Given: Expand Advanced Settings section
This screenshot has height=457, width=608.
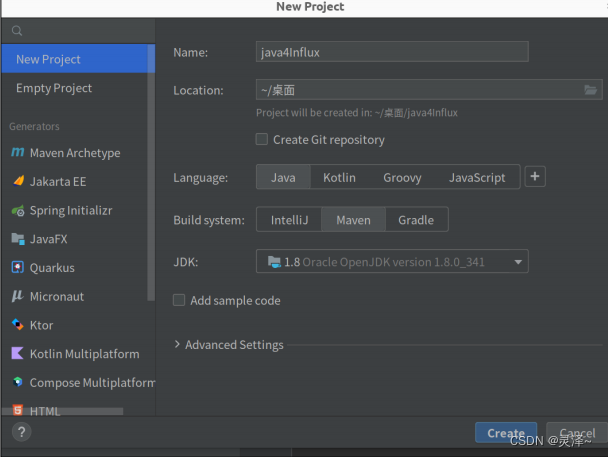Looking at the screenshot, I should pos(177,344).
